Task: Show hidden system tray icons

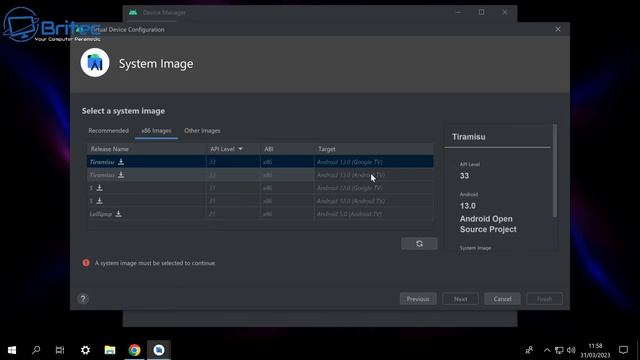Action: point(547,350)
